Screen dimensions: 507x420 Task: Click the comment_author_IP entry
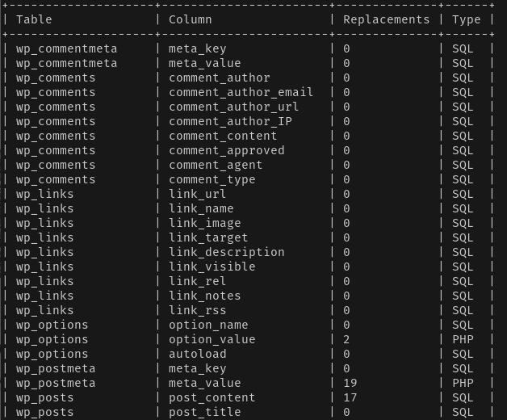coord(230,121)
